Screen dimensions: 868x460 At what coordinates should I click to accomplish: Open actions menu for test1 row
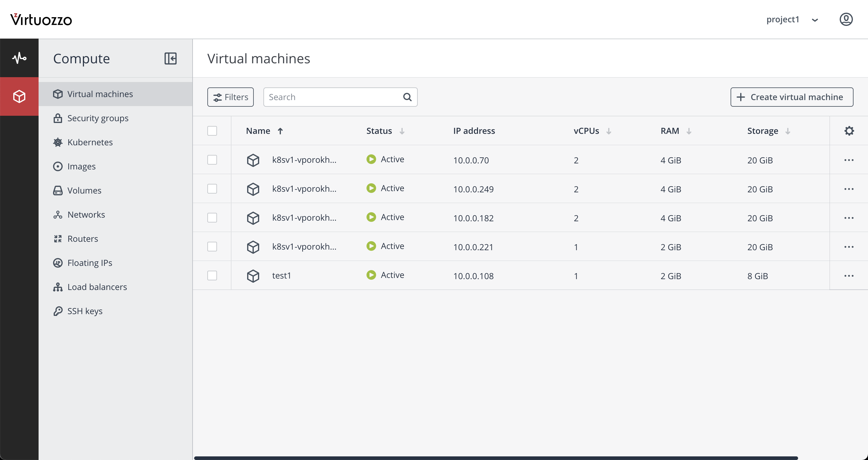[849, 276]
